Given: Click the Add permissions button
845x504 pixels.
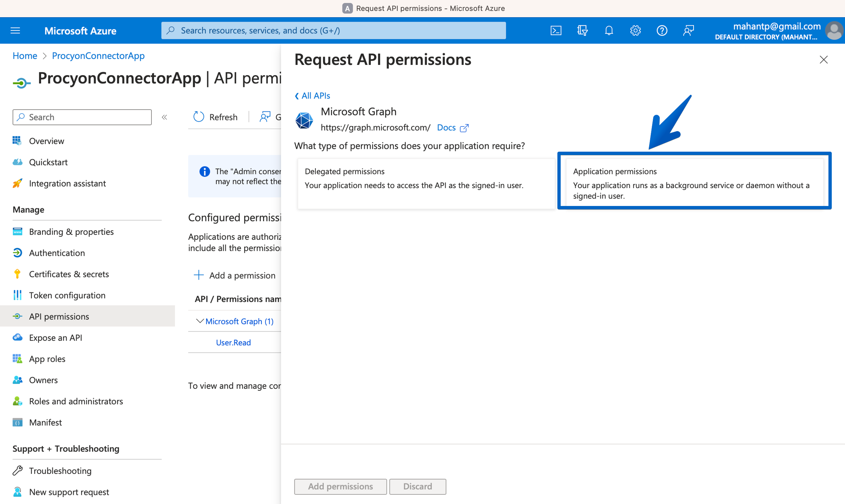Looking at the screenshot, I should [340, 486].
